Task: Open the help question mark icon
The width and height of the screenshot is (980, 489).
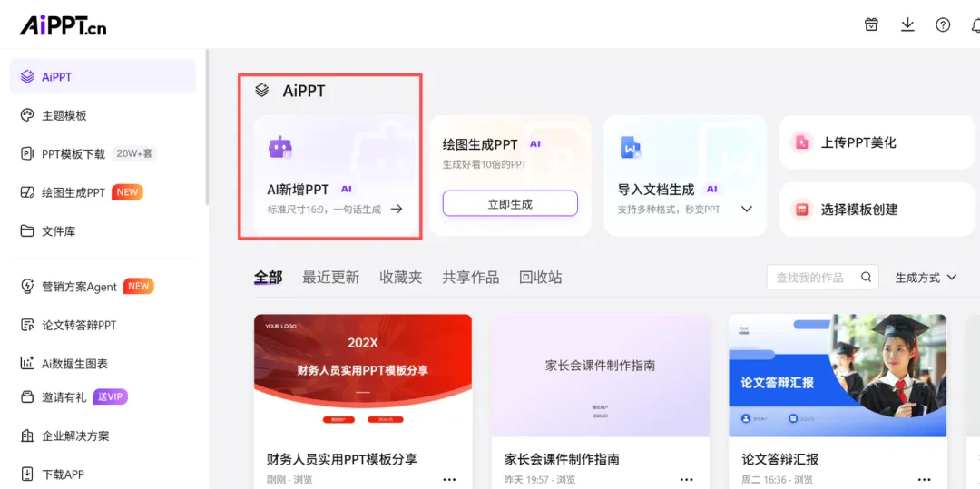Action: 943,24
